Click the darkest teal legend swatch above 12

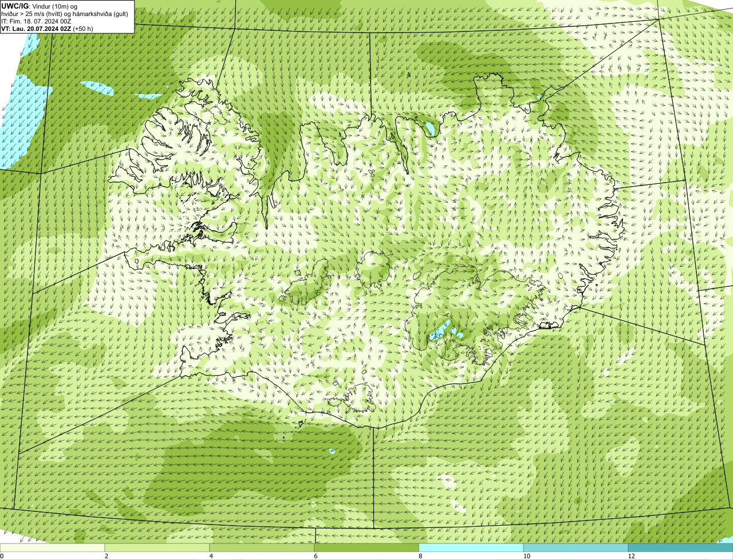(x=680, y=548)
